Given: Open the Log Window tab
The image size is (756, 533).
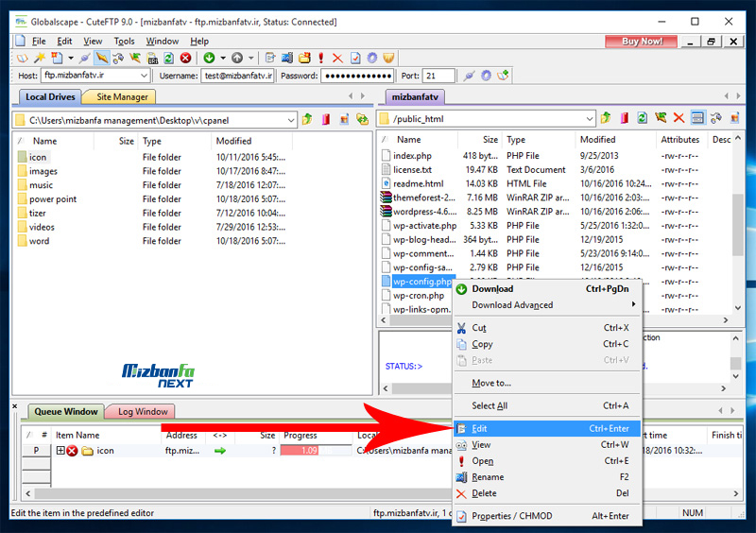Looking at the screenshot, I should pyautogui.click(x=142, y=411).
